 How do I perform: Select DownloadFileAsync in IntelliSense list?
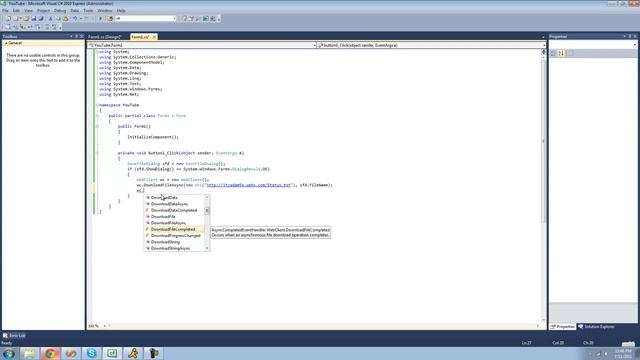[x=174, y=223]
